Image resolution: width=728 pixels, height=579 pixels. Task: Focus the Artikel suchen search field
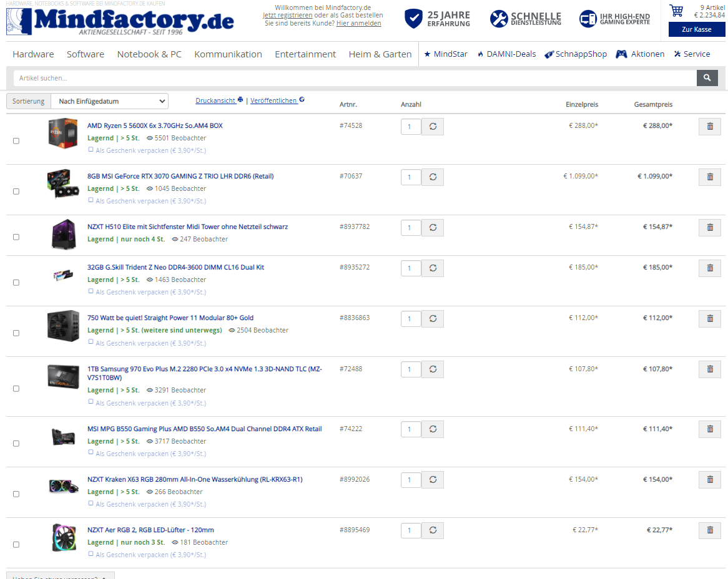tap(355, 78)
